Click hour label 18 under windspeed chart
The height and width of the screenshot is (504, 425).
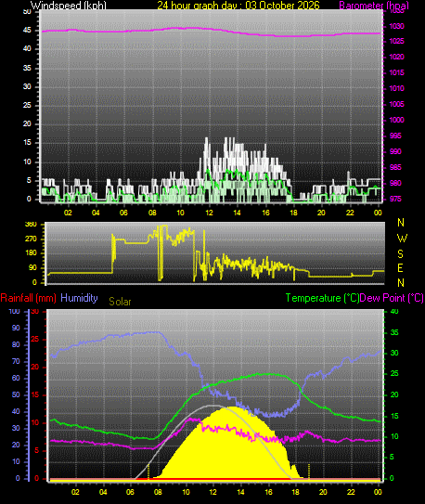(x=293, y=213)
